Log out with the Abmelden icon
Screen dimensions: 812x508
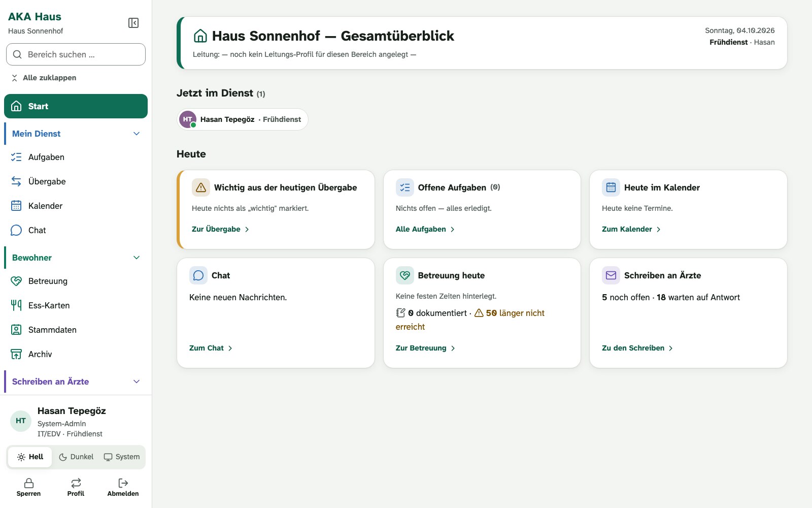(x=123, y=483)
